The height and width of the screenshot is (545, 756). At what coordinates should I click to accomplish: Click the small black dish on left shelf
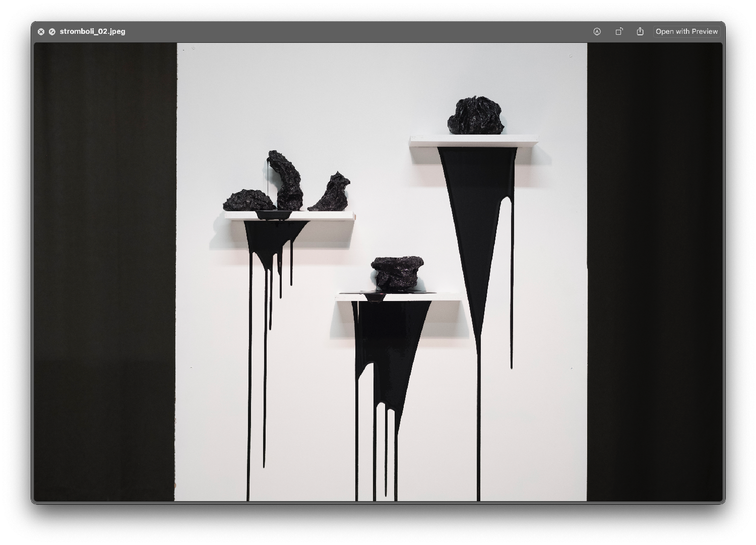274,215
